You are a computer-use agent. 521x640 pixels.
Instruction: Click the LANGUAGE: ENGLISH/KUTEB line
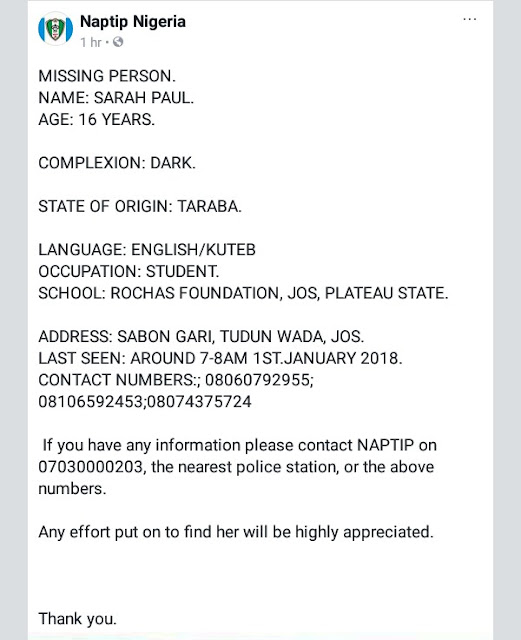147,249
